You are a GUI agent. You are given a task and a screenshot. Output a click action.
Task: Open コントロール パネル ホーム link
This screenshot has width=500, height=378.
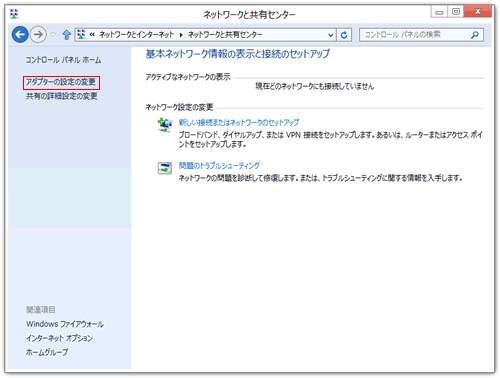tap(63, 60)
